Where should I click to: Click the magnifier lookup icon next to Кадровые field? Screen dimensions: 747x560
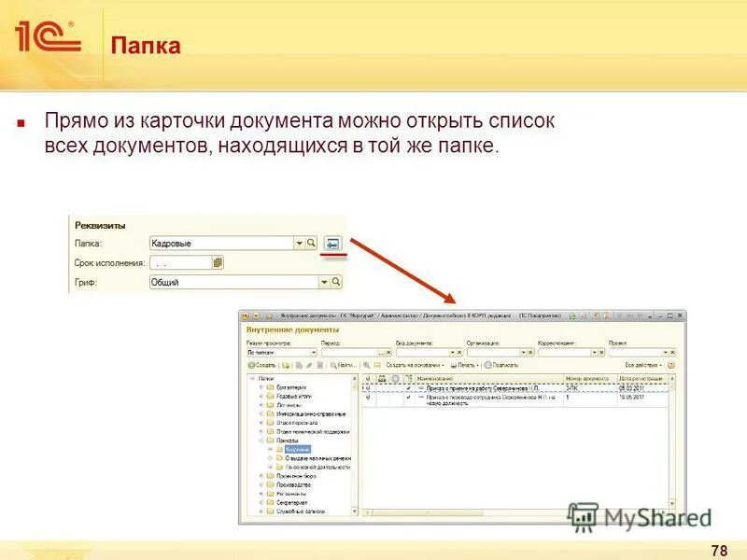(311, 242)
